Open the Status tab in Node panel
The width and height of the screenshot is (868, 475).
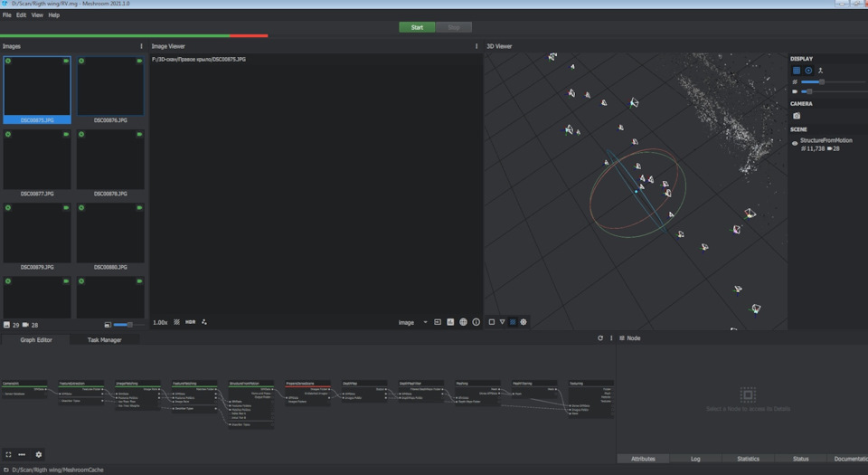800,459
